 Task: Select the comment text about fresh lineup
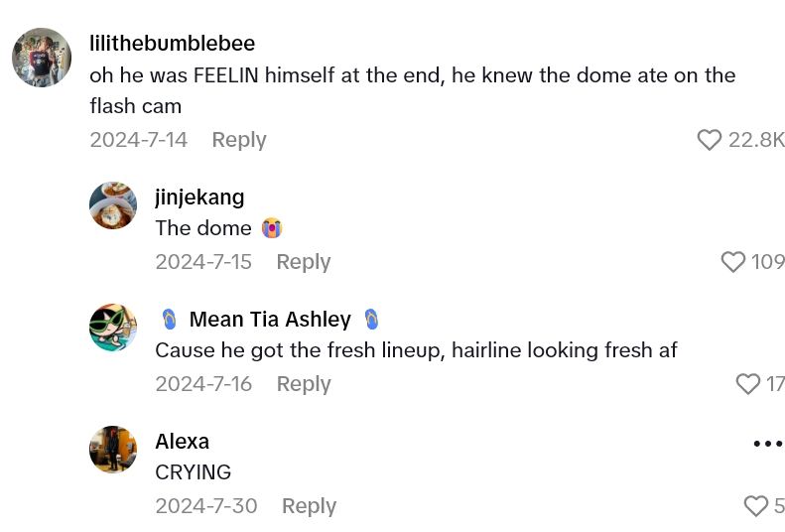(416, 350)
